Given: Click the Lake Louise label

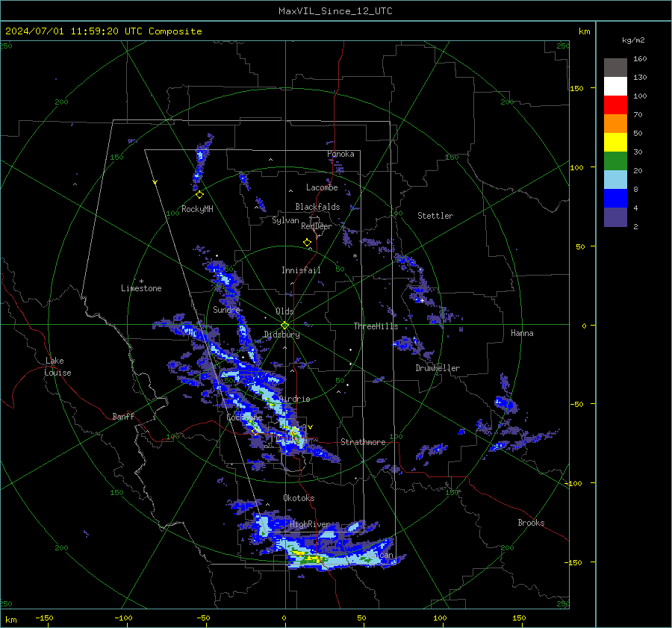Looking at the screenshot, I should tap(58, 367).
